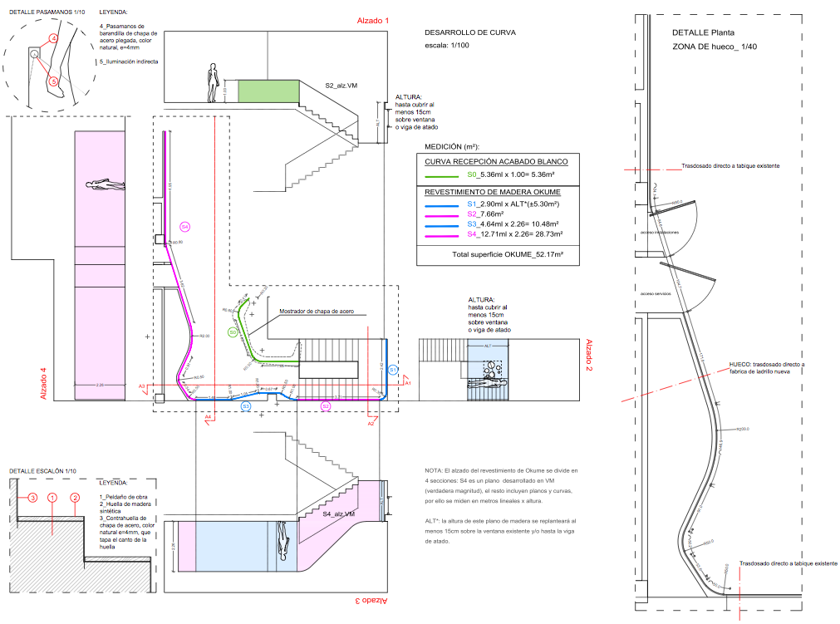The image size is (840, 624).
Task: Select the 'Mostrador de chapa de acero' label
Action: [317, 311]
